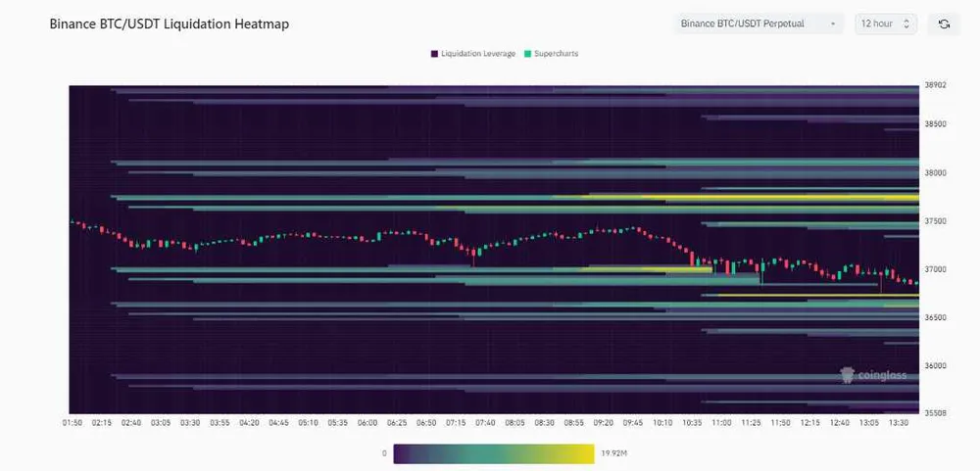980x471 pixels.
Task: Click the refresh icon button
Action: click(x=944, y=24)
